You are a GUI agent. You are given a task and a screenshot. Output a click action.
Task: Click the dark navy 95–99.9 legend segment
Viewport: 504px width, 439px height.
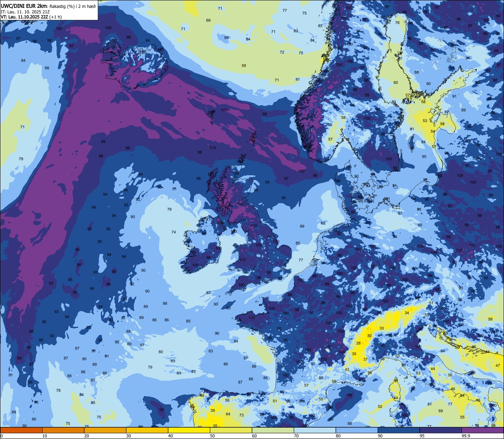pos(441,430)
